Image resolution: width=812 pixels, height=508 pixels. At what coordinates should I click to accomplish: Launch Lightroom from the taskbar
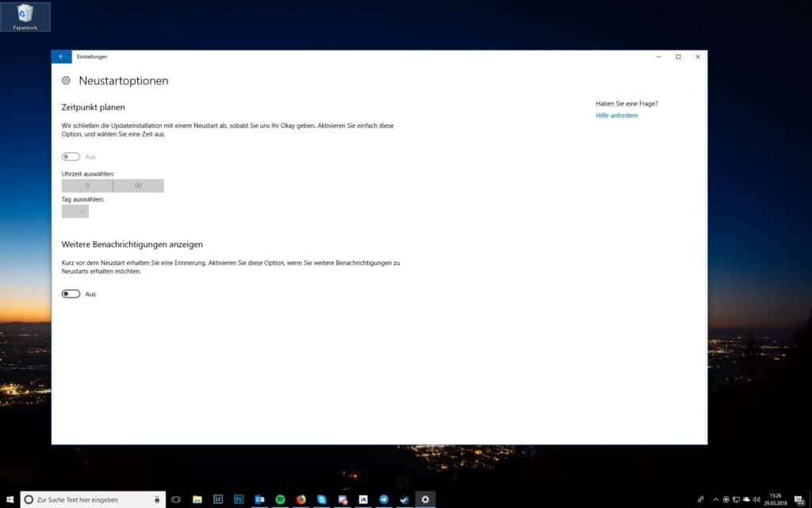(x=218, y=499)
